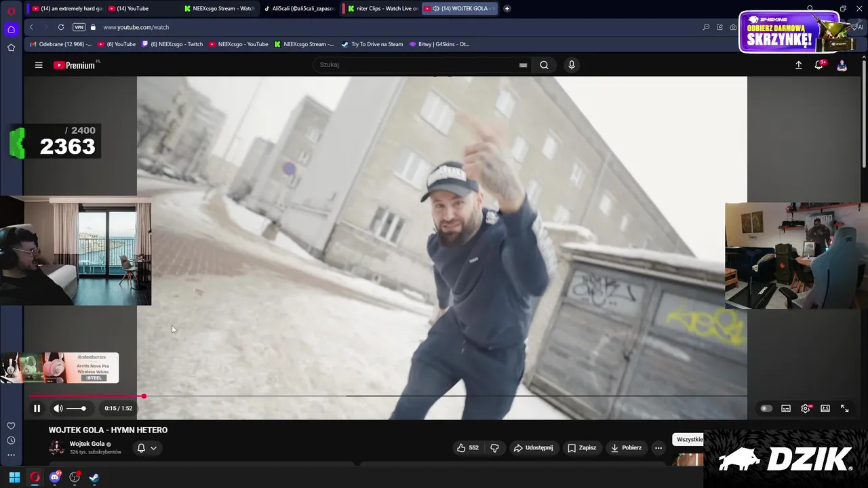Click SteelSeries Arctis Nova Pro ad
This screenshot has width=868, height=488.
pyautogui.click(x=60, y=367)
